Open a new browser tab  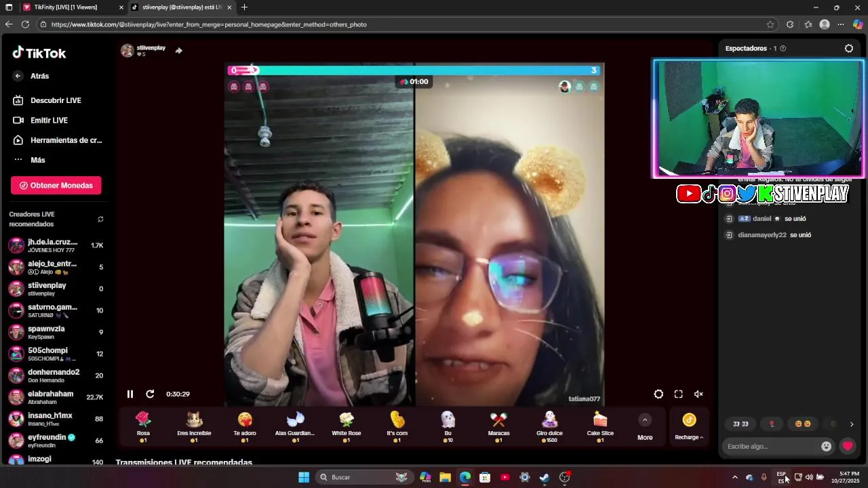(x=244, y=7)
